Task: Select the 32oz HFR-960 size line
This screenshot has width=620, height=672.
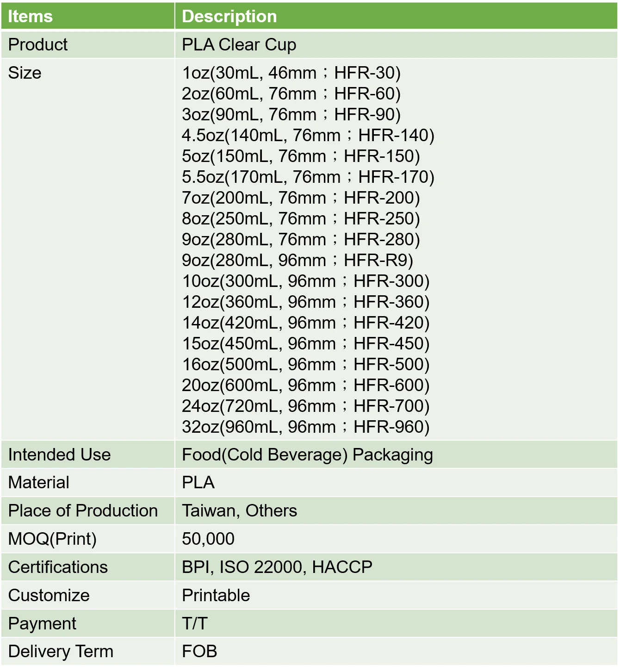Action: pyautogui.click(x=305, y=427)
